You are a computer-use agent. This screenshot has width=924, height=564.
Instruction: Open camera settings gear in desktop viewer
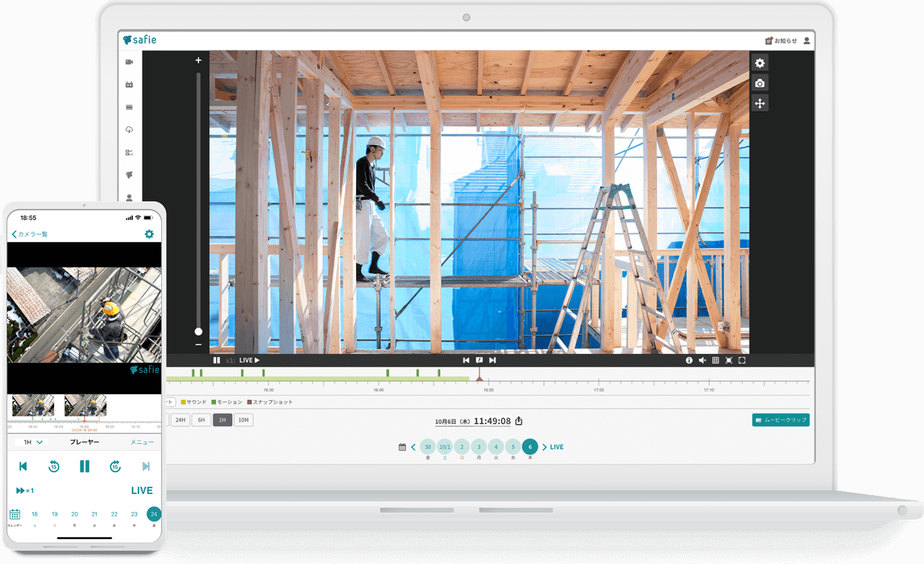tap(760, 63)
